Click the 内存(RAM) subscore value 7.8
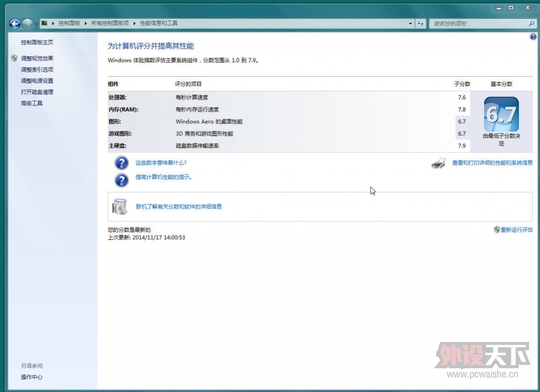The image size is (540, 392). tap(462, 110)
